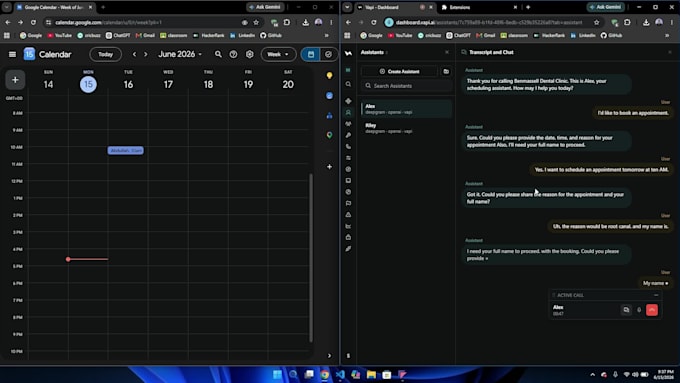
Task: Select Saturday 20 column header
Action: [x=288, y=81]
